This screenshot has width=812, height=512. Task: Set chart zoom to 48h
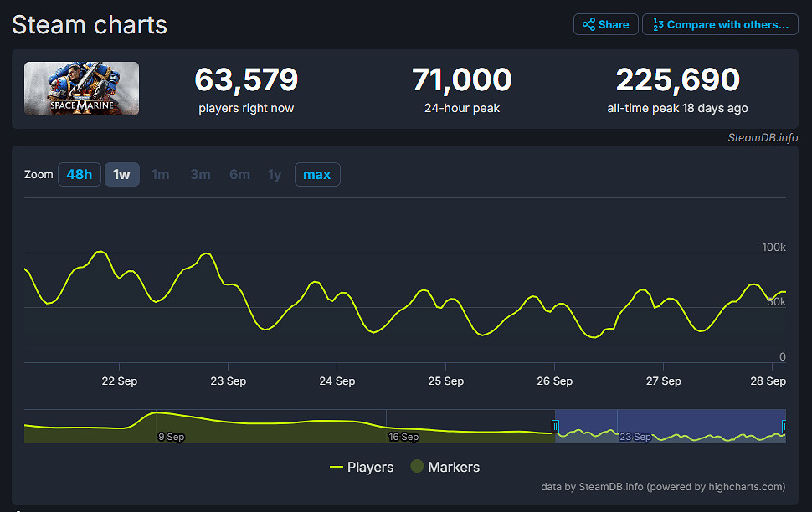pos(80,175)
